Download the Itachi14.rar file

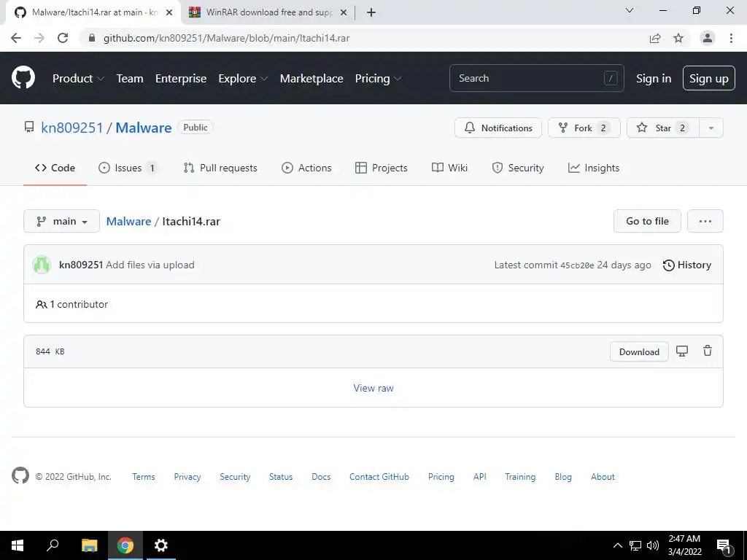coord(639,351)
